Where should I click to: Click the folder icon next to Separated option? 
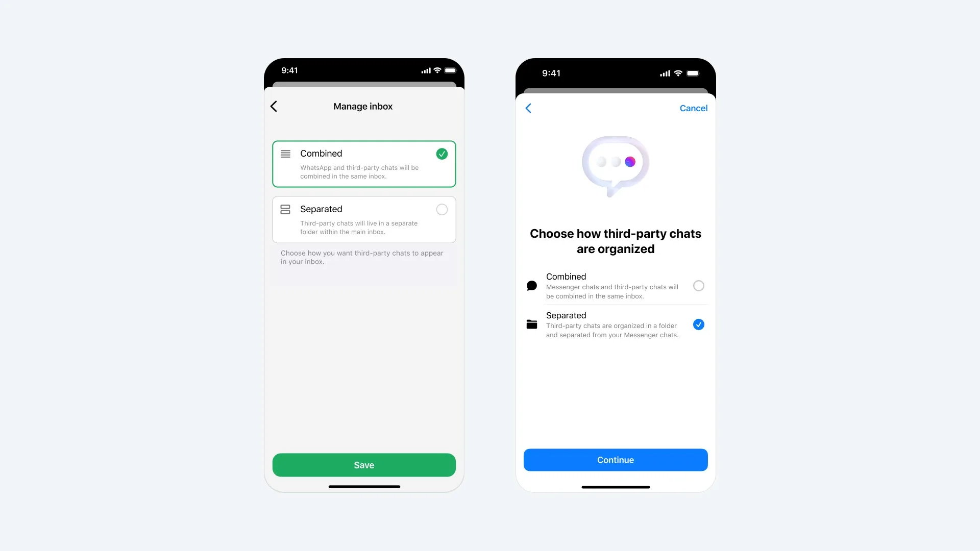[532, 323]
